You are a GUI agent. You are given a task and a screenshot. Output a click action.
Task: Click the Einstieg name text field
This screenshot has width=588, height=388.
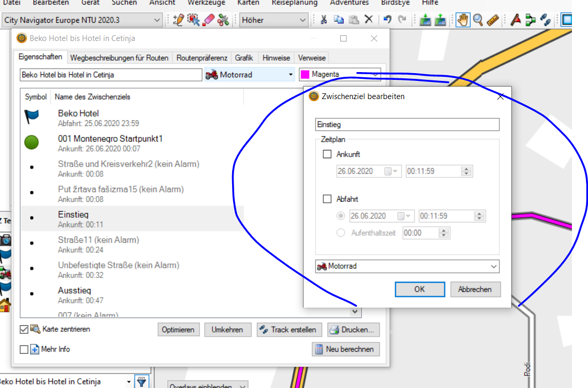[x=407, y=124]
